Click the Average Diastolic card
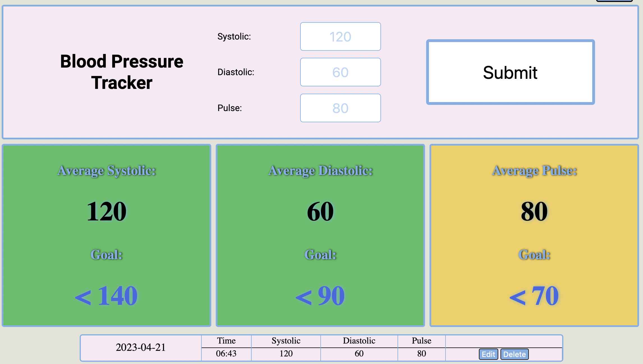This screenshot has width=643, height=364. coord(320,235)
